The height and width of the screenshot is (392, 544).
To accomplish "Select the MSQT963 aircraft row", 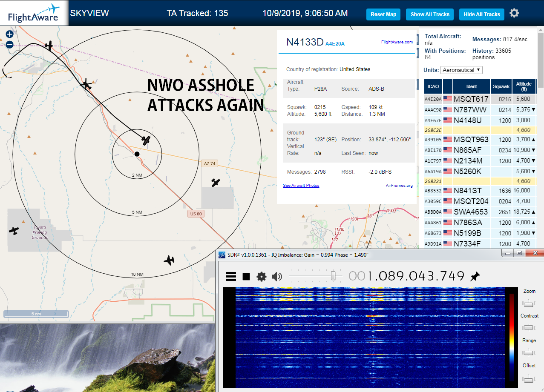I will [480, 140].
